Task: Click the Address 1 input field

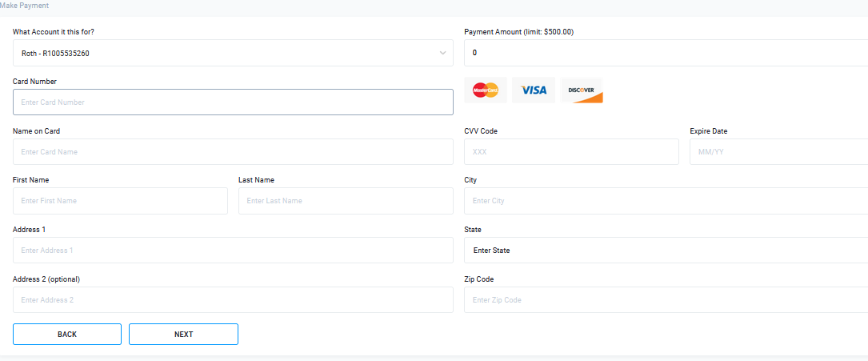Action: tap(233, 251)
